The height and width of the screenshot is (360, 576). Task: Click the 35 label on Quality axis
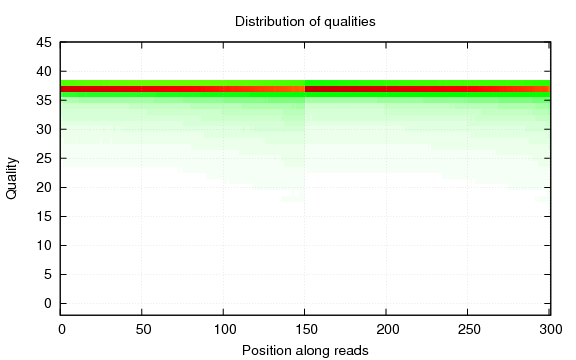pos(44,100)
